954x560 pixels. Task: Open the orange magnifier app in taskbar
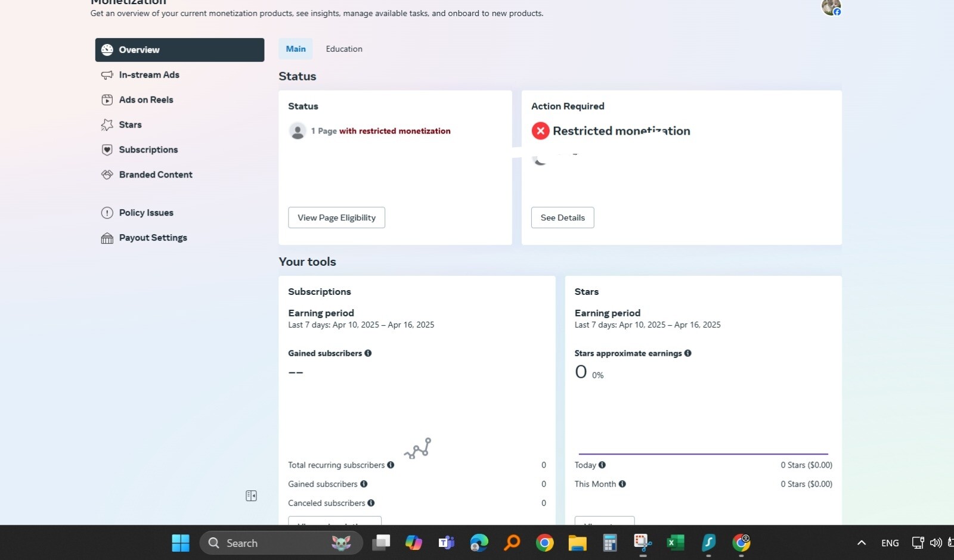pyautogui.click(x=512, y=543)
